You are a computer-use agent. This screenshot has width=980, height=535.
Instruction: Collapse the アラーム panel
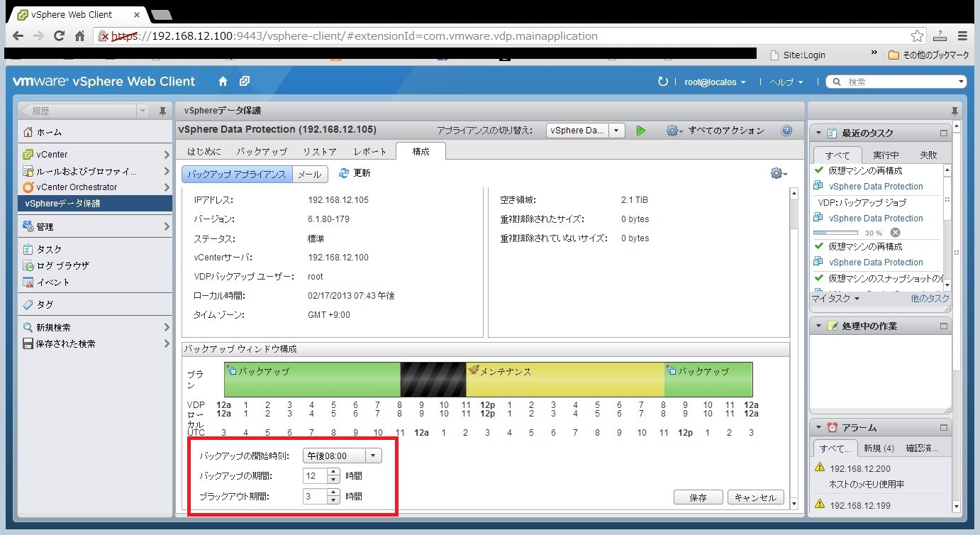click(819, 428)
